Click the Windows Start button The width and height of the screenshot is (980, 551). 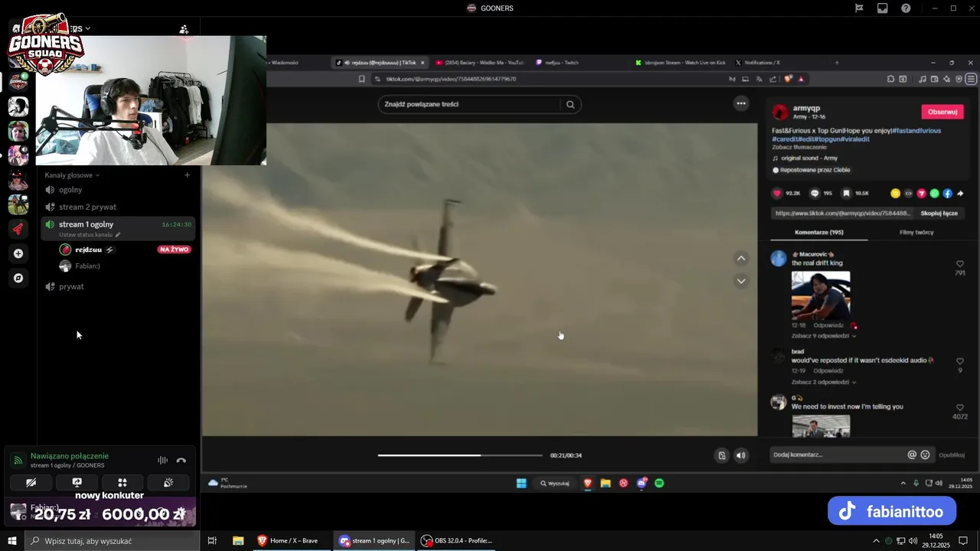12,540
